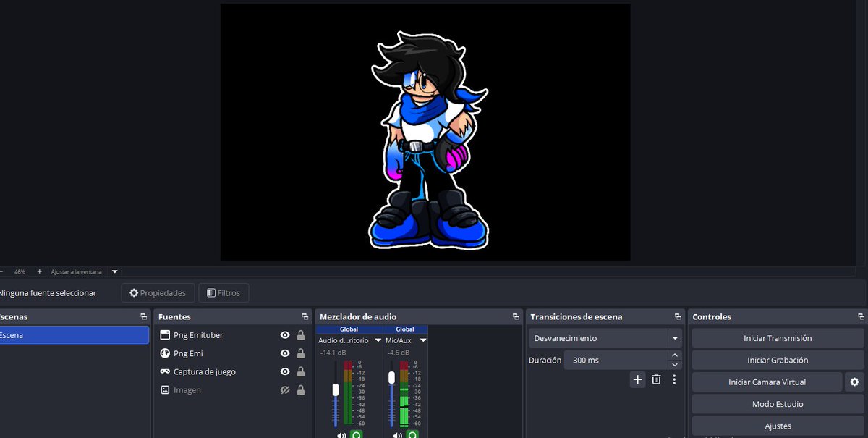
Task: Hide the Png Emituber source
Action: pos(285,335)
